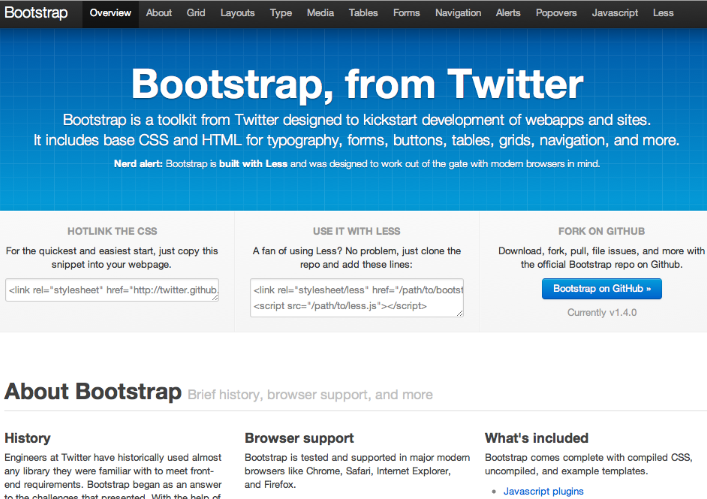
Task: Select Media in the navbar
Action: pos(320,13)
